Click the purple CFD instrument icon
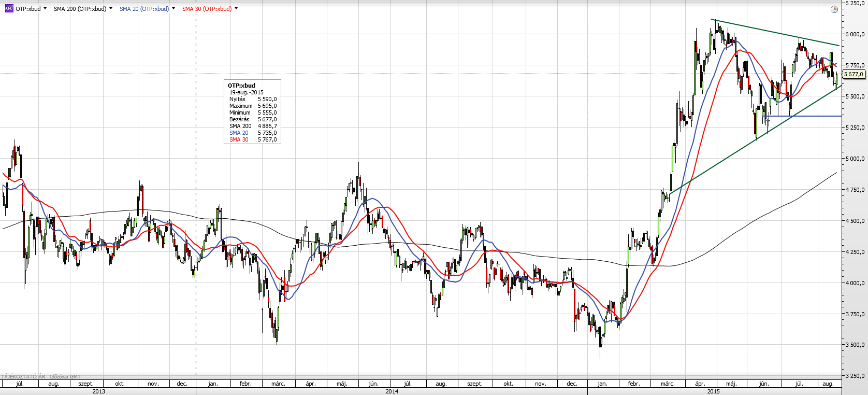The width and height of the screenshot is (868, 395). pyautogui.click(x=9, y=9)
